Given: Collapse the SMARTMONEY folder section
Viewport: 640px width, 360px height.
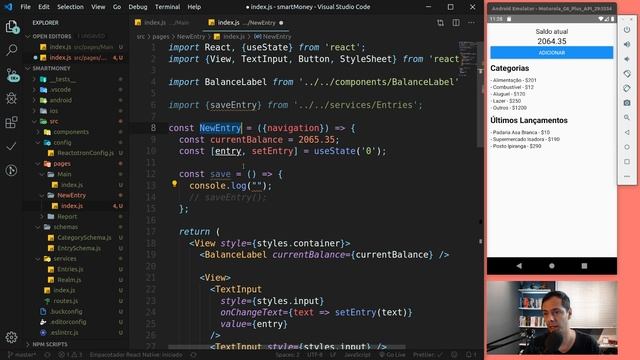Looking at the screenshot, I should point(76,68).
